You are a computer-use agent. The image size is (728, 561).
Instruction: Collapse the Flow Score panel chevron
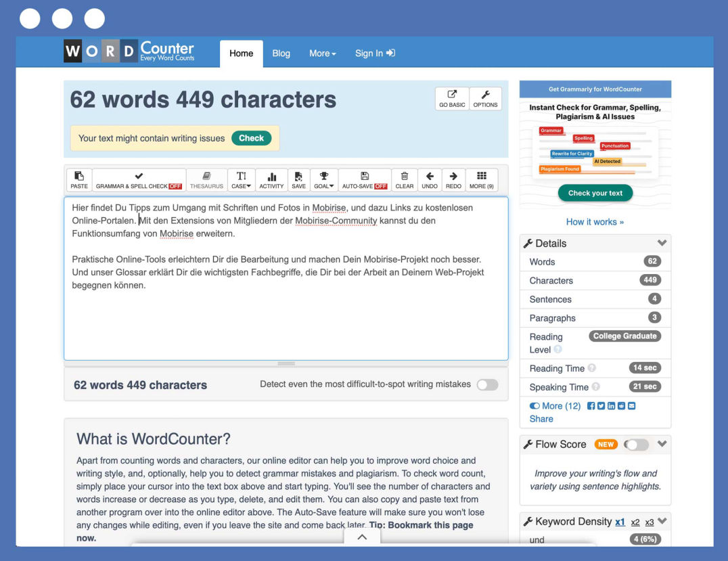coord(662,444)
